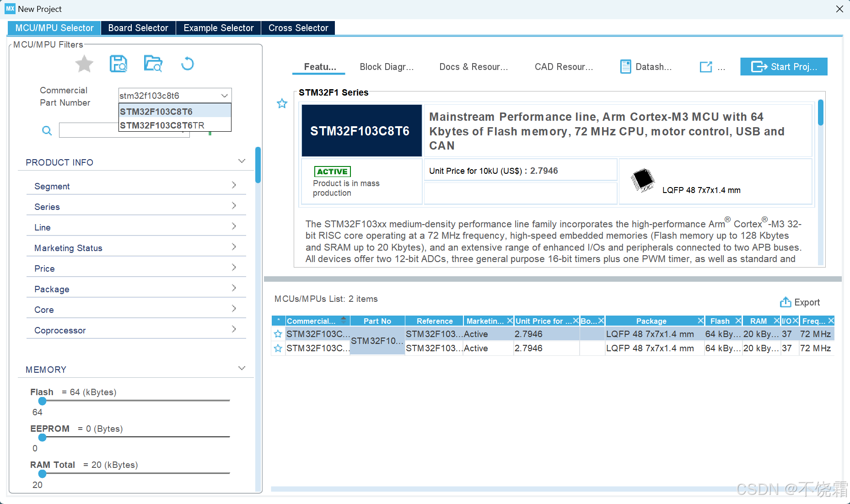This screenshot has width=850, height=504.
Task: Open the Commercial Part Number dropdown arrow
Action: tap(224, 96)
